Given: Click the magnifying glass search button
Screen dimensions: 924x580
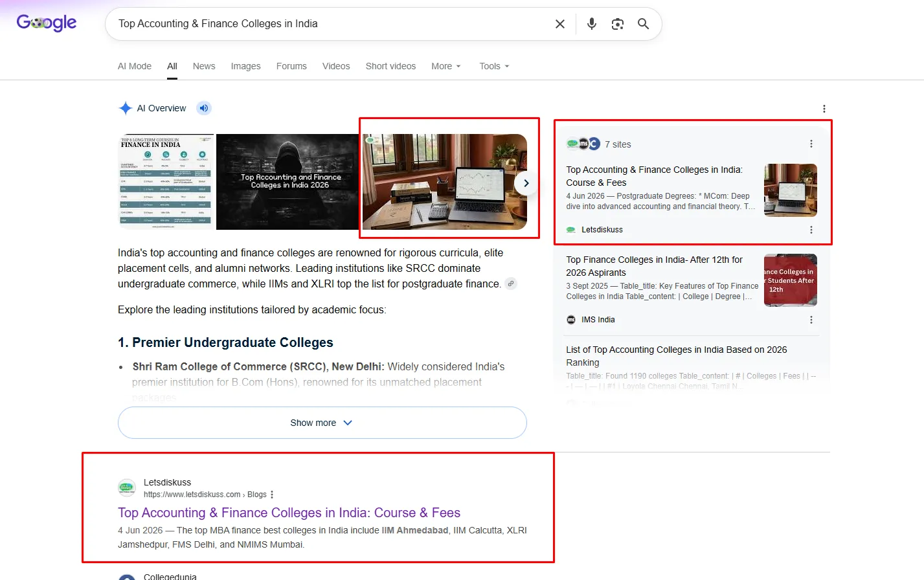Looking at the screenshot, I should pyautogui.click(x=643, y=24).
